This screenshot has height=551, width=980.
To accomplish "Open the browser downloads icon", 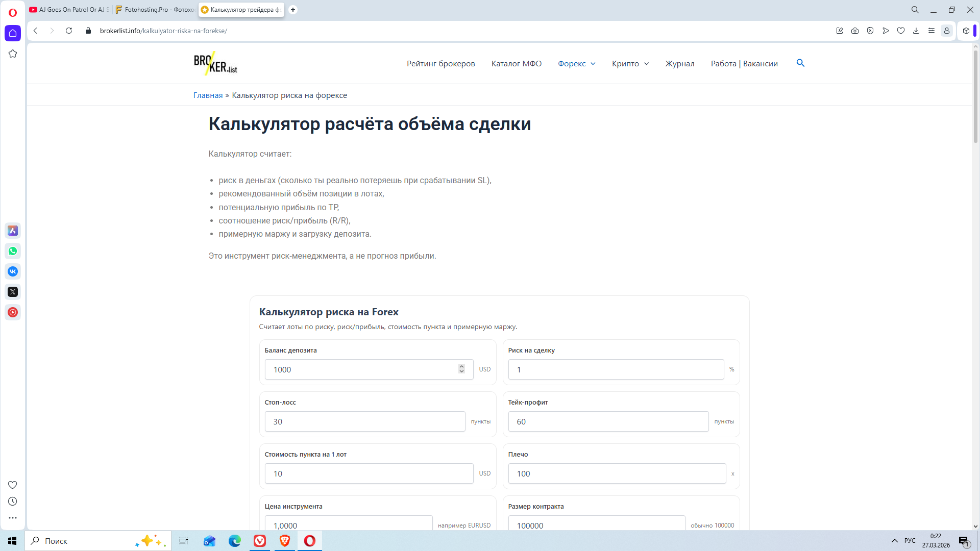I will point(916,31).
